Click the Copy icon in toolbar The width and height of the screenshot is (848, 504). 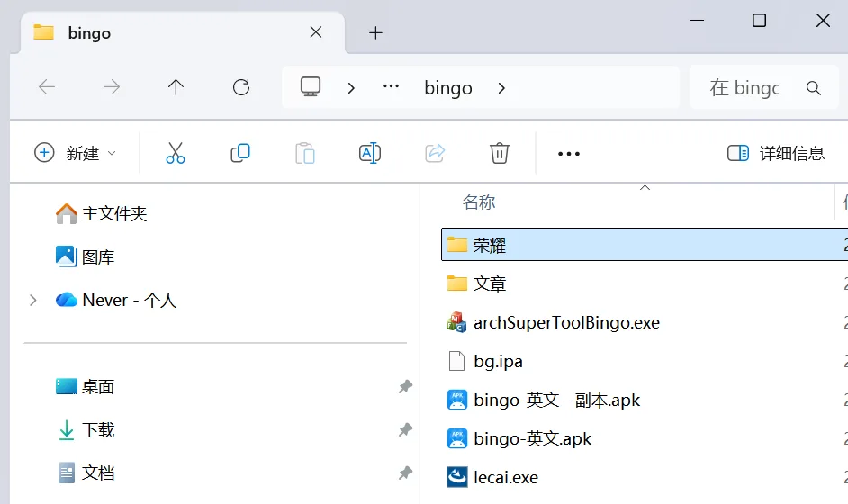240,153
